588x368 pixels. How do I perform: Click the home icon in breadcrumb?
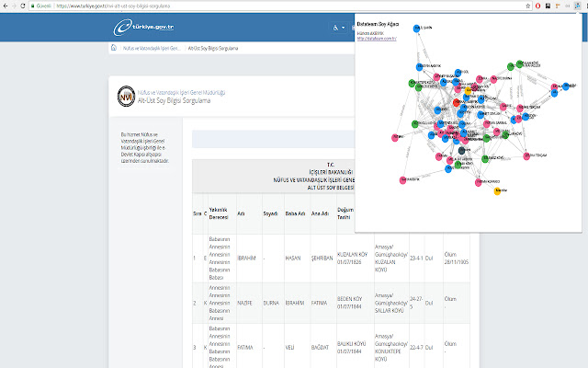[x=114, y=48]
